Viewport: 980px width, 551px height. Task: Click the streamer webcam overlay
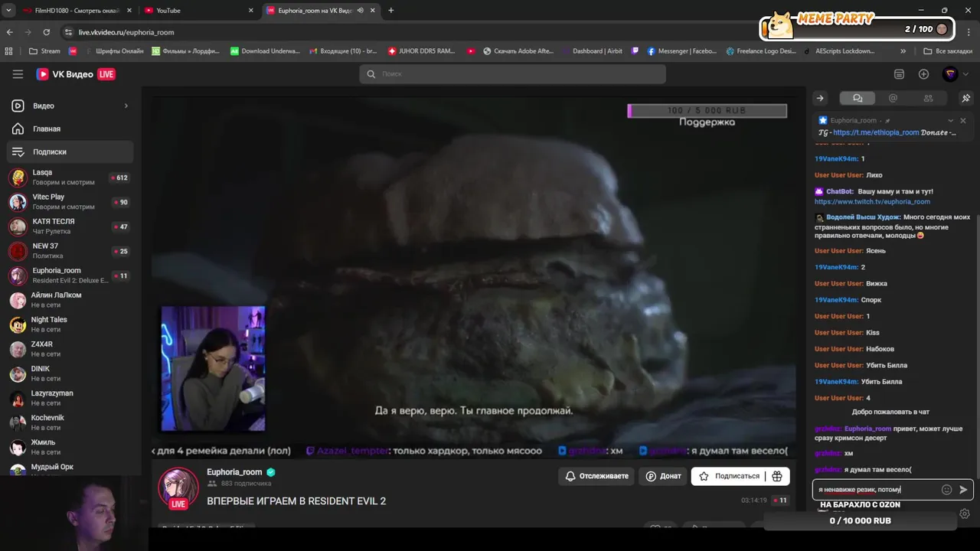tap(213, 369)
